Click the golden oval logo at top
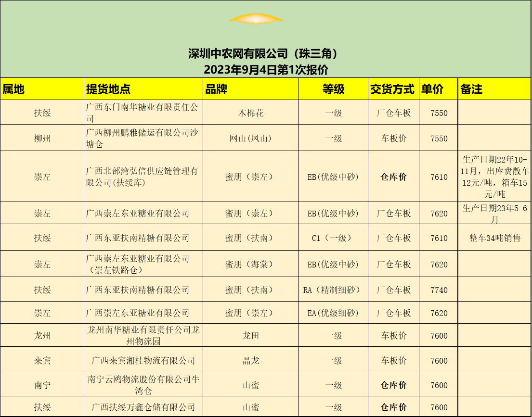Viewport: 532px width, 417px height. (256, 19)
